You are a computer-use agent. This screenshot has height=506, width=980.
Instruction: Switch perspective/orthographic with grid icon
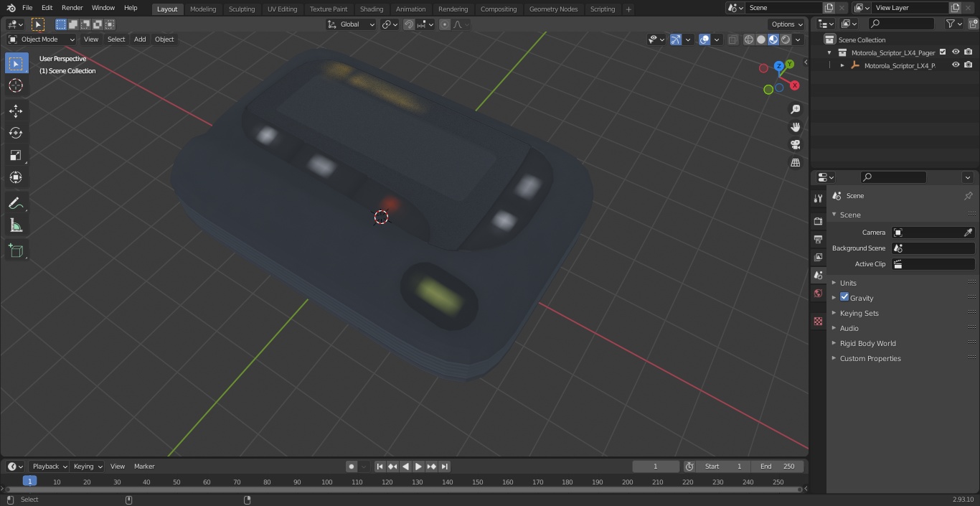click(x=795, y=163)
